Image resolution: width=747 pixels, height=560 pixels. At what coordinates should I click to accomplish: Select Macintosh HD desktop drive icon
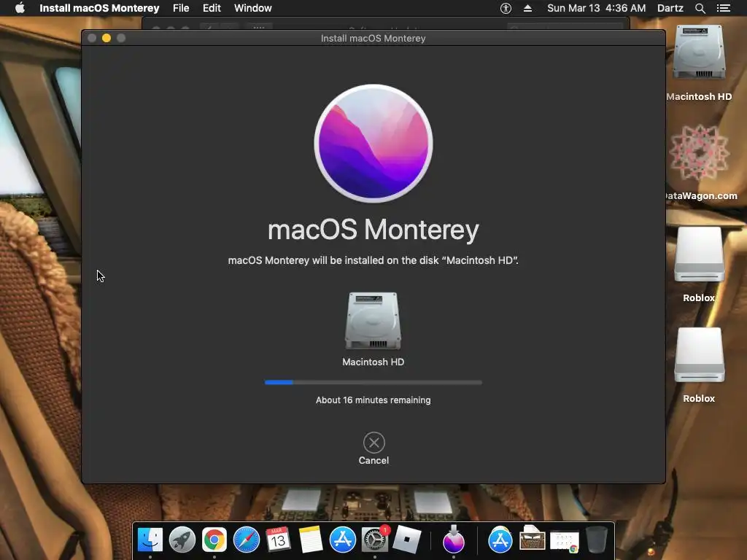(x=699, y=52)
